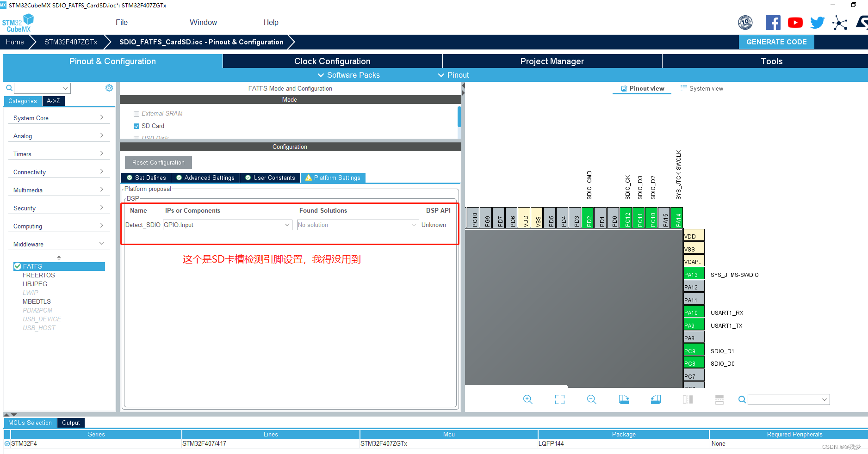The width and height of the screenshot is (868, 454).
Task: Select FREERTOS middleware item
Action: tap(39, 275)
